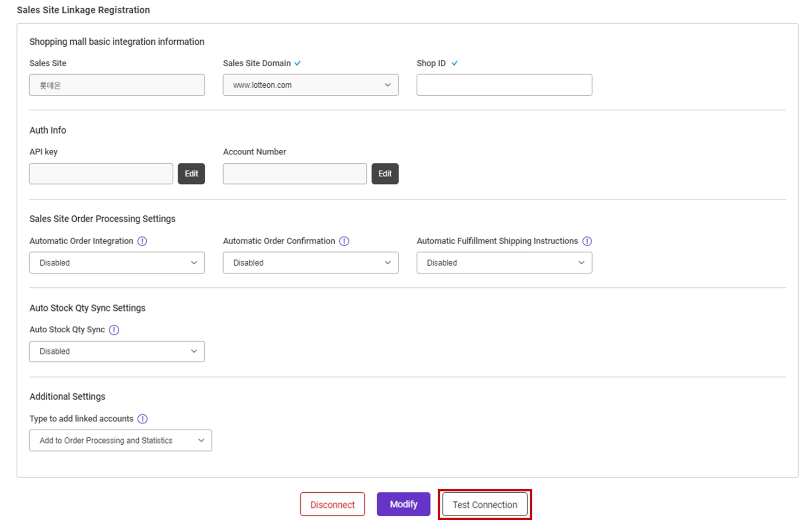Click the Test Connection button

[x=485, y=504]
